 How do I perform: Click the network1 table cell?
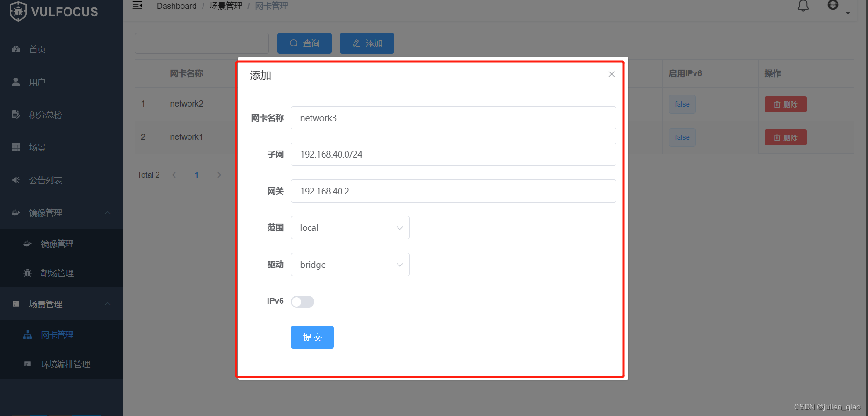click(x=187, y=137)
